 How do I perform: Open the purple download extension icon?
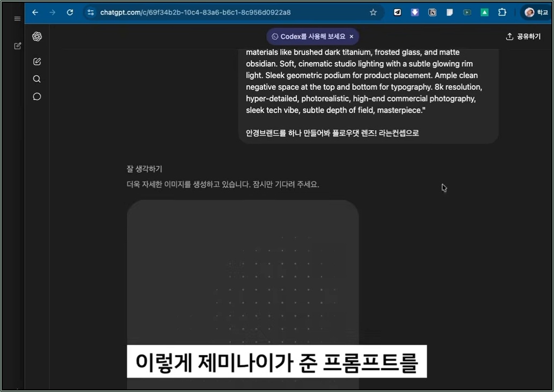[x=415, y=12]
